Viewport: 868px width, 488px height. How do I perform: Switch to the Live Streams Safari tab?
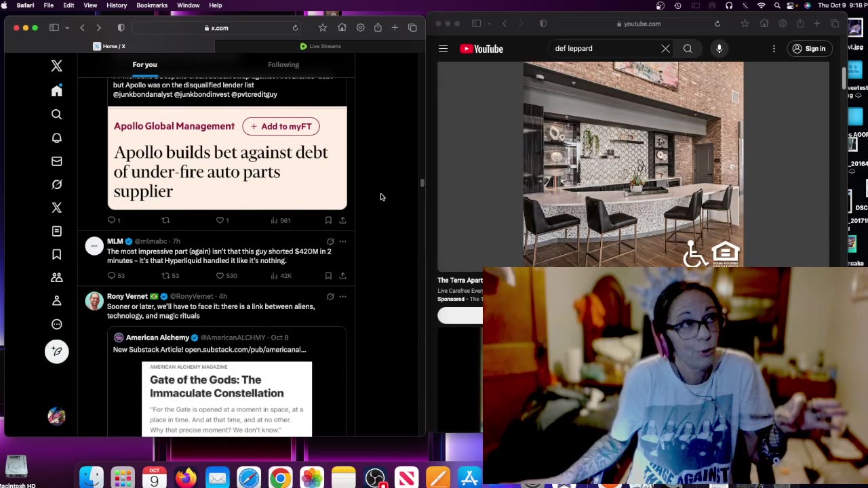tap(320, 46)
